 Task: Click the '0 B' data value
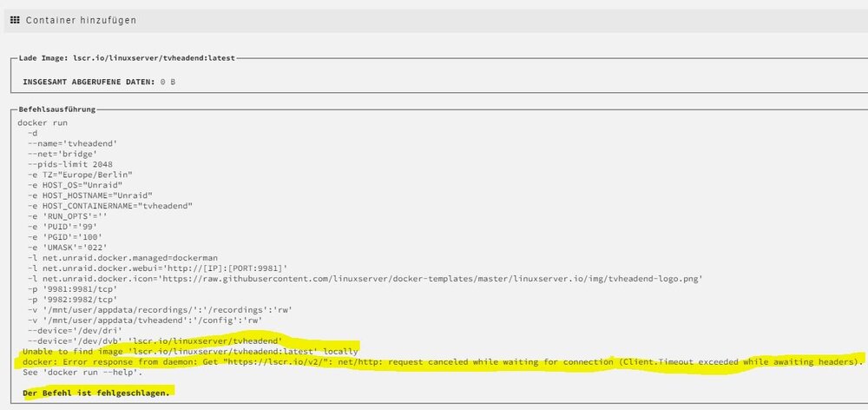(168, 82)
